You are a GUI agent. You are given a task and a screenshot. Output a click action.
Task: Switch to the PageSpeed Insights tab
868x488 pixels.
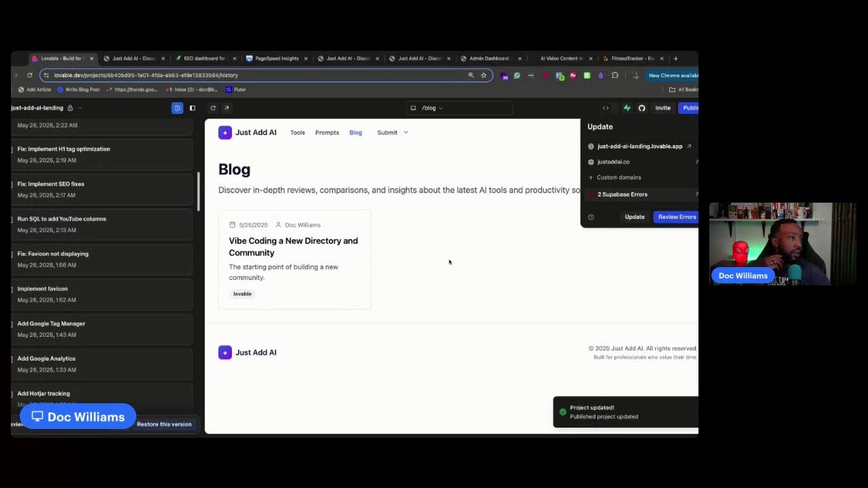(277, 58)
